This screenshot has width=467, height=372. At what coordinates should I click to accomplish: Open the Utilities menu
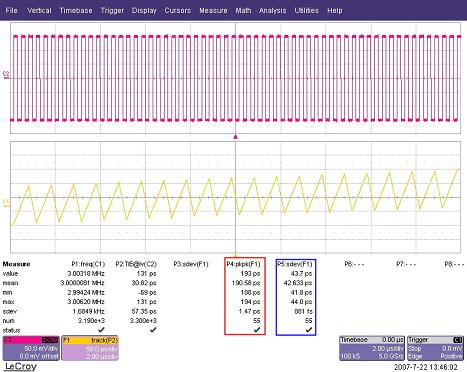[x=307, y=10]
